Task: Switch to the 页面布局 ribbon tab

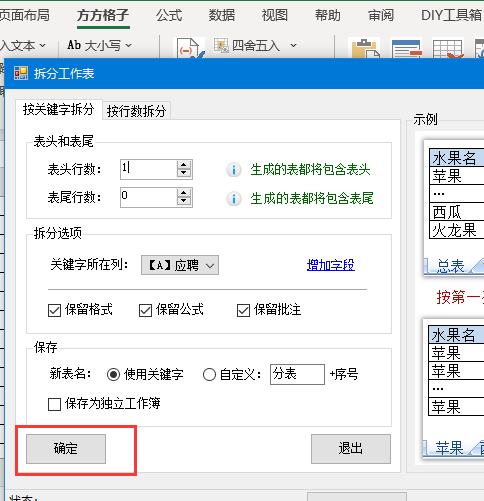Action: click(x=24, y=15)
